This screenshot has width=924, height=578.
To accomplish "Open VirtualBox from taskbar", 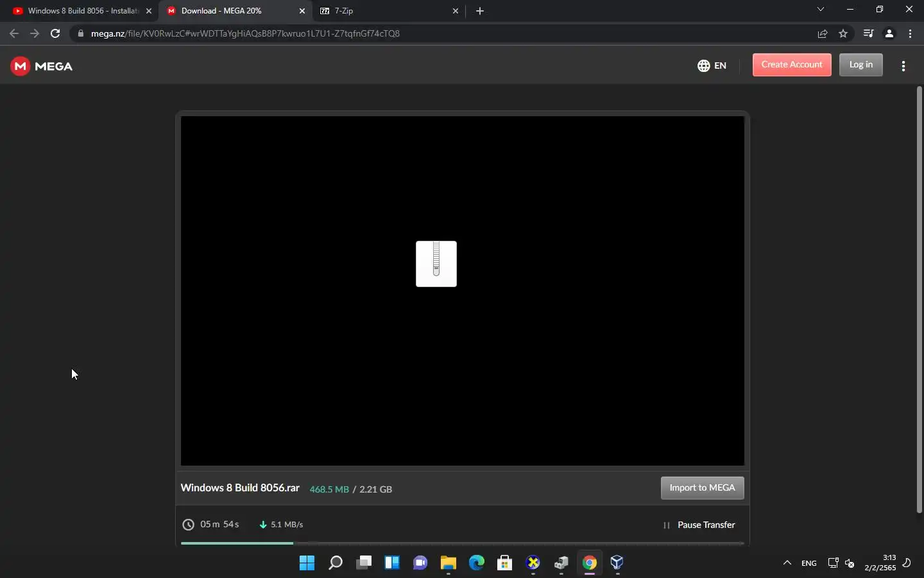I will [617, 563].
